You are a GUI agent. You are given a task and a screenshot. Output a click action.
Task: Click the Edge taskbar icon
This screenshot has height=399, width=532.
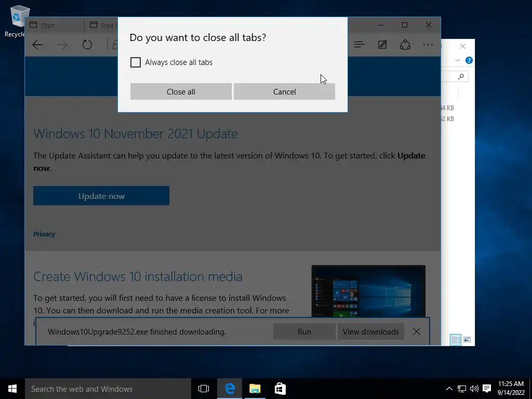tap(230, 389)
